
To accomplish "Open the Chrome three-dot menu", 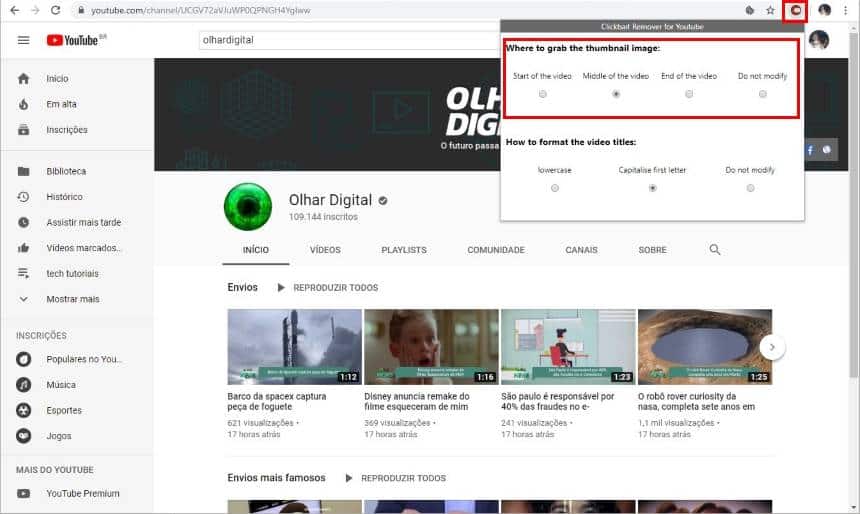I will tap(846, 10).
